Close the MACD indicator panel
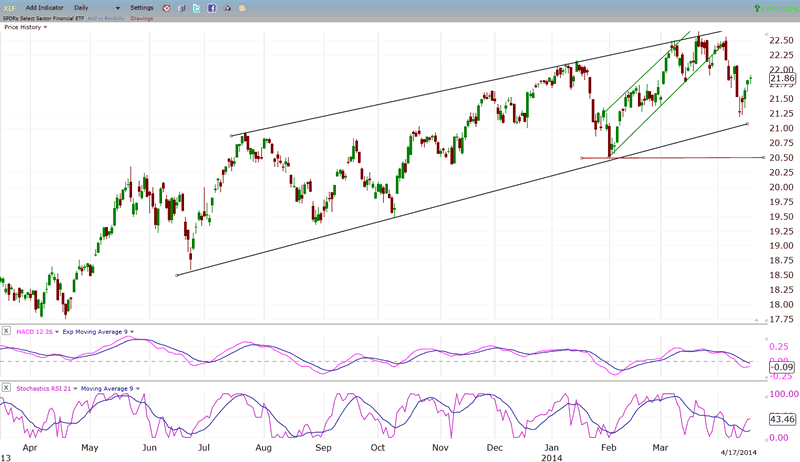 click(x=7, y=331)
